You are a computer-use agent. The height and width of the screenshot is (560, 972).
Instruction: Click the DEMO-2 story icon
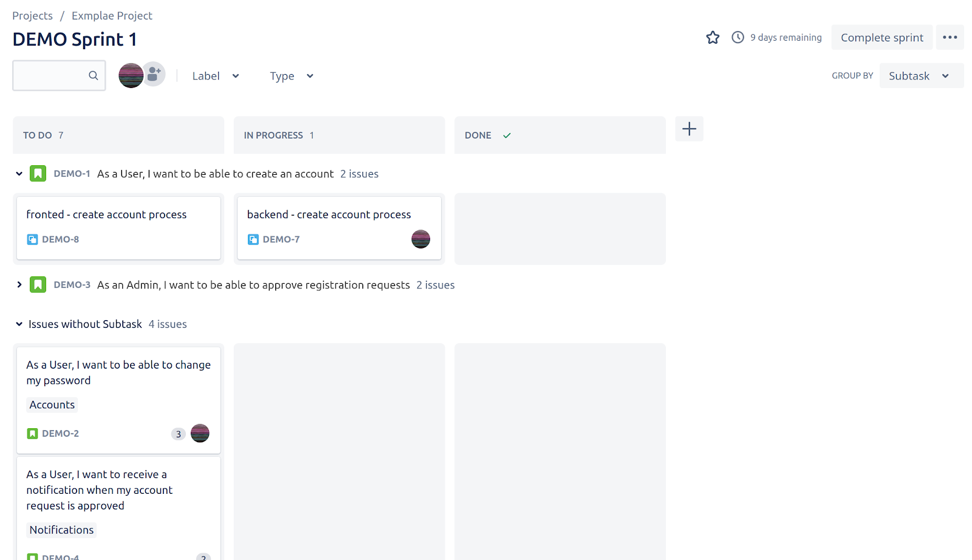tap(32, 434)
